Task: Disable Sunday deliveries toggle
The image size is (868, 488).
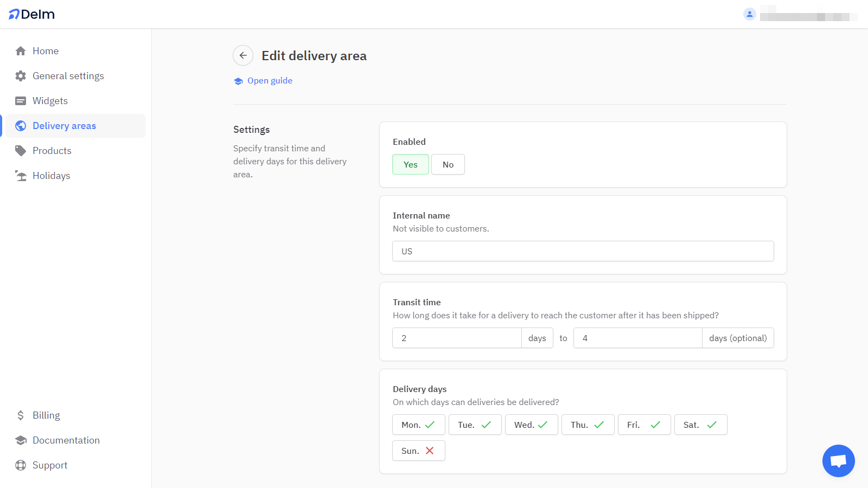Action: 418,450
